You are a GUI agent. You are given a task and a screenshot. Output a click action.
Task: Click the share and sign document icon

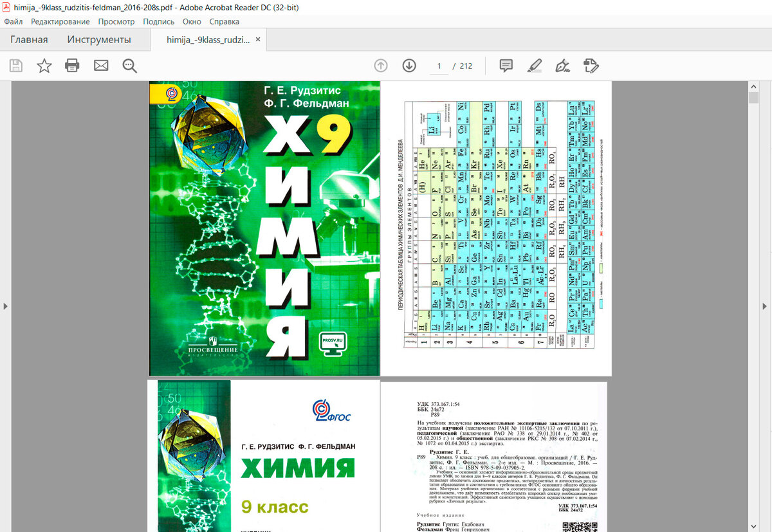pos(591,66)
